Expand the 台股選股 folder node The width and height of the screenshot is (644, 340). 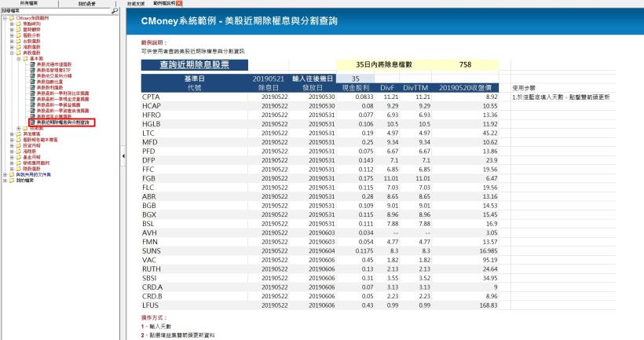[x=12, y=42]
